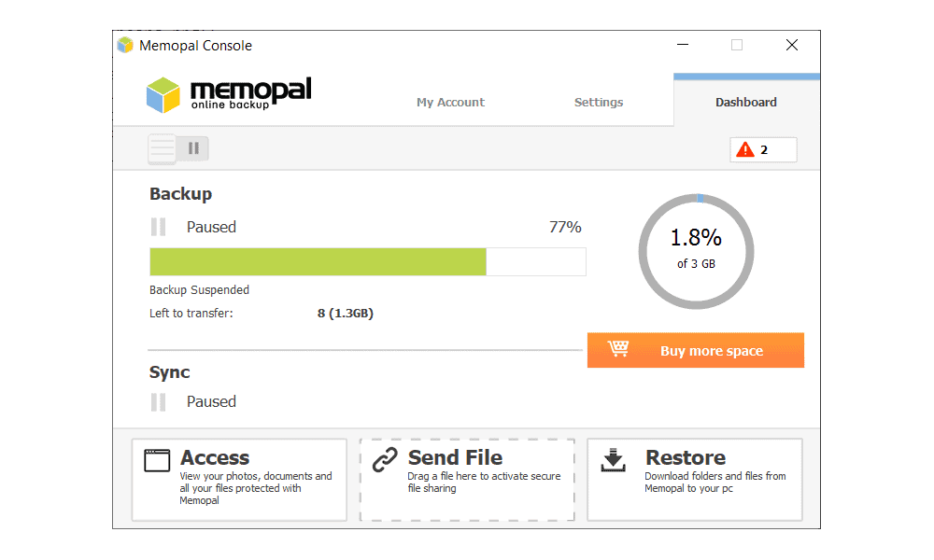Open the Access panel button

tap(239, 480)
